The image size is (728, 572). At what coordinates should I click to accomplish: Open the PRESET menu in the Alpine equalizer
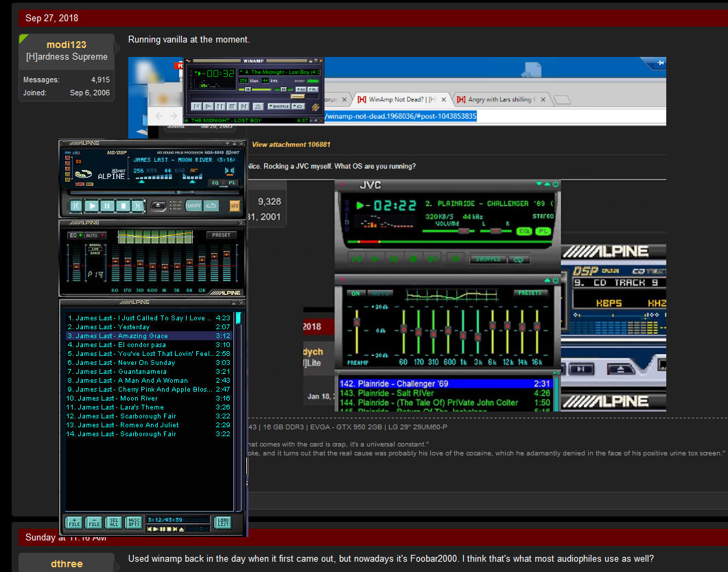pyautogui.click(x=221, y=235)
